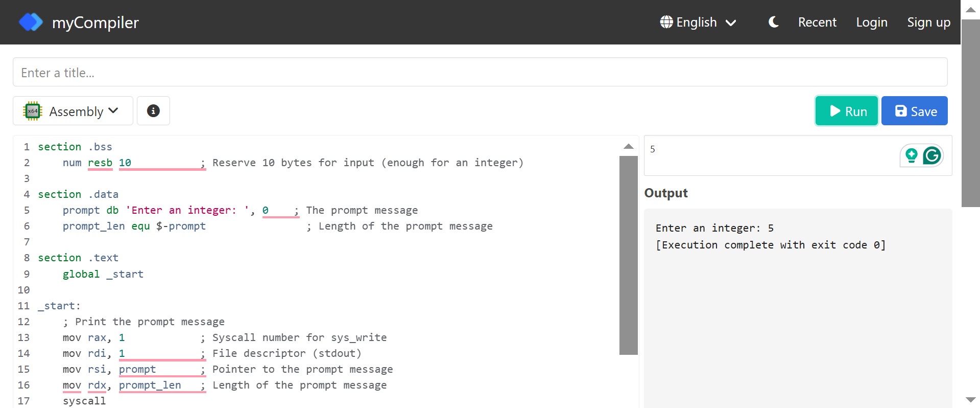Place cursor on 'section .bss' line
Viewport: 980px width, 408px height.
click(75, 147)
